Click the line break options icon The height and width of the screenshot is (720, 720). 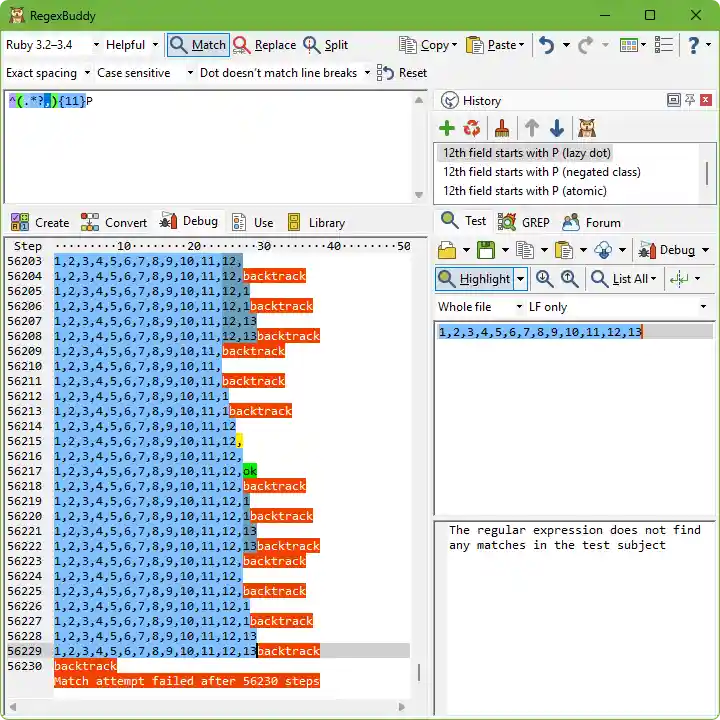pyautogui.click(x=679, y=279)
